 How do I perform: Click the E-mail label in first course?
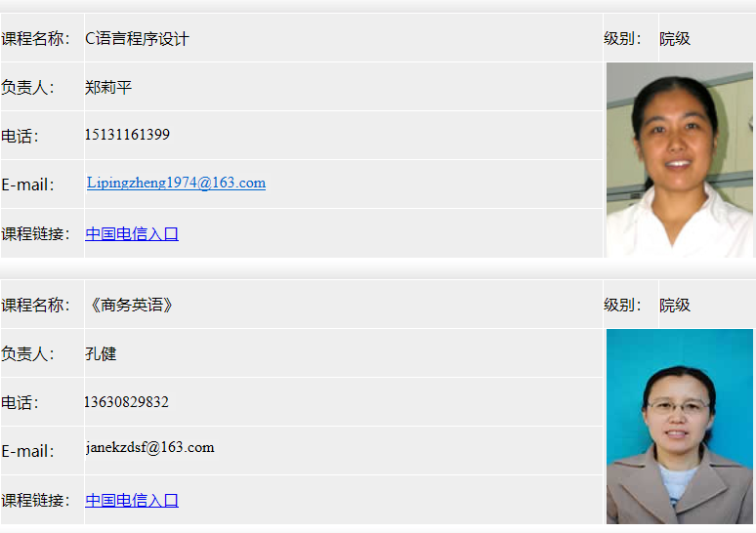click(x=28, y=184)
